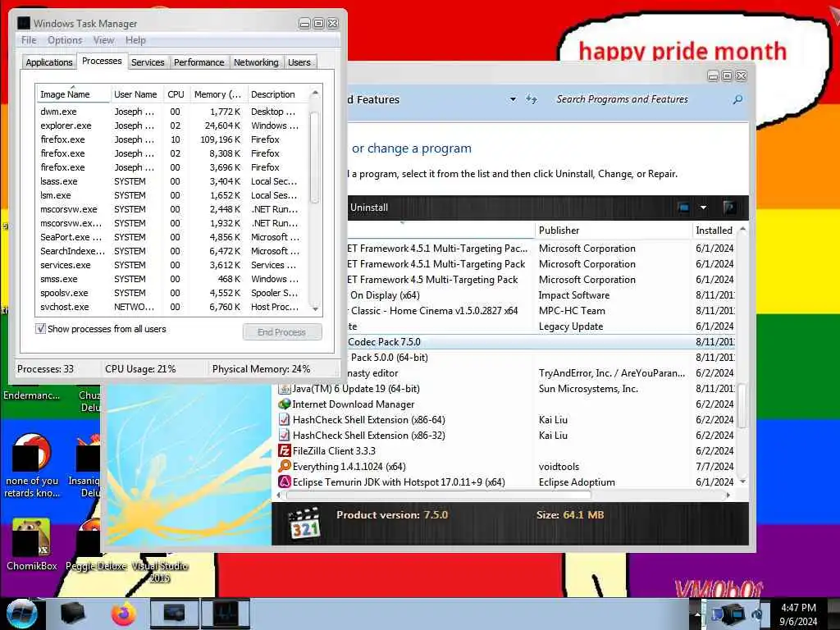Switch to the Users tab
This screenshot has height=630, width=840.
point(299,62)
